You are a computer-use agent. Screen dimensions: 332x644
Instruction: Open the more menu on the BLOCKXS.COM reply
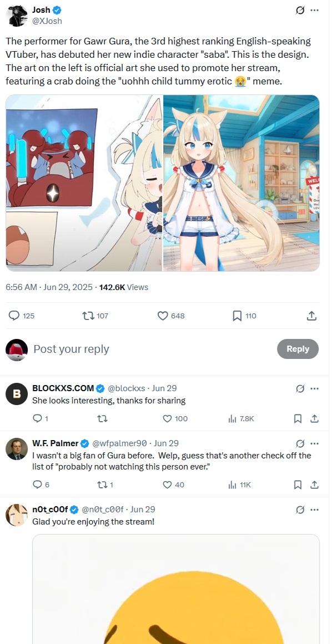pyautogui.click(x=314, y=388)
